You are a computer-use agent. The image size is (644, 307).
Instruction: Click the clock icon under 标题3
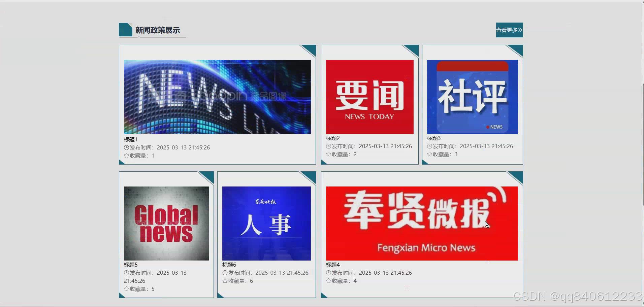tap(429, 146)
